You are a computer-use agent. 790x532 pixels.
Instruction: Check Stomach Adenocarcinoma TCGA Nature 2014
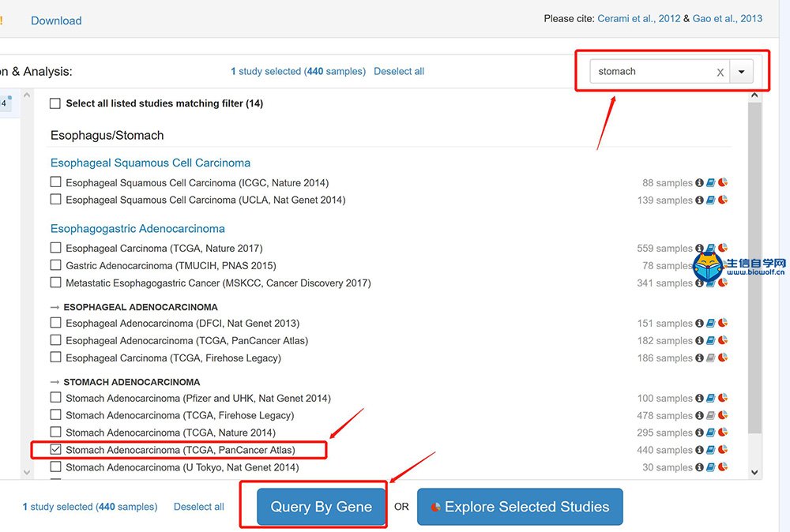(x=56, y=432)
